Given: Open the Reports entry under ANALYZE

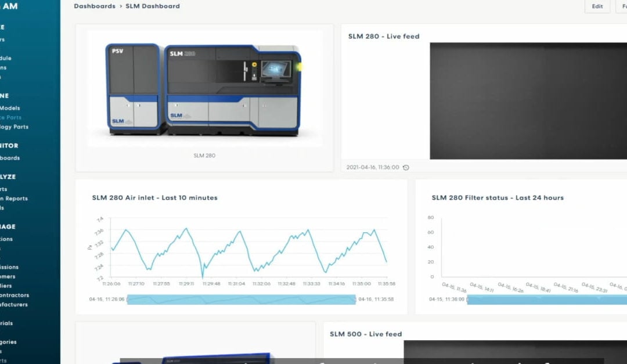Looking at the screenshot, I should tap(9, 189).
